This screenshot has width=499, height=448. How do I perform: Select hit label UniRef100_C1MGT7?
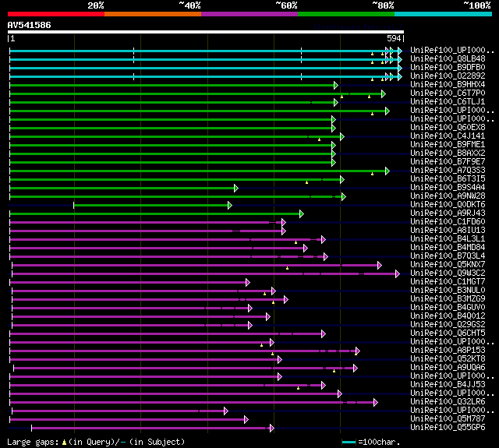click(448, 282)
